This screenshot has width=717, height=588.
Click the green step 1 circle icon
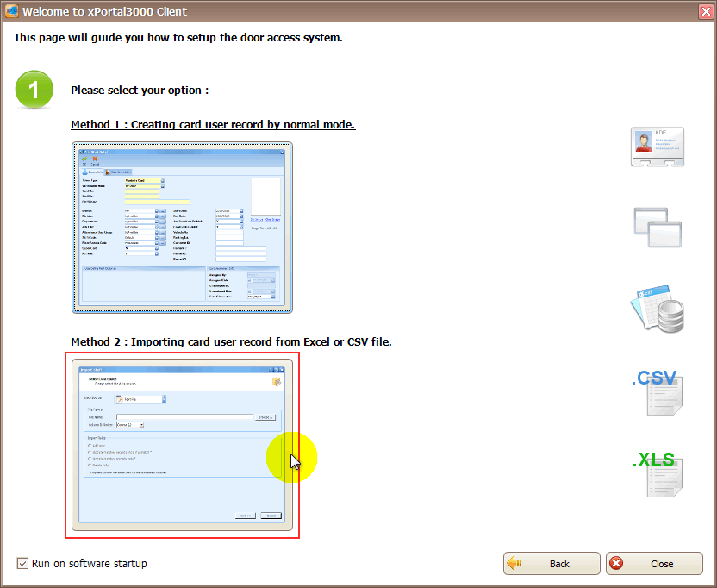click(x=34, y=90)
